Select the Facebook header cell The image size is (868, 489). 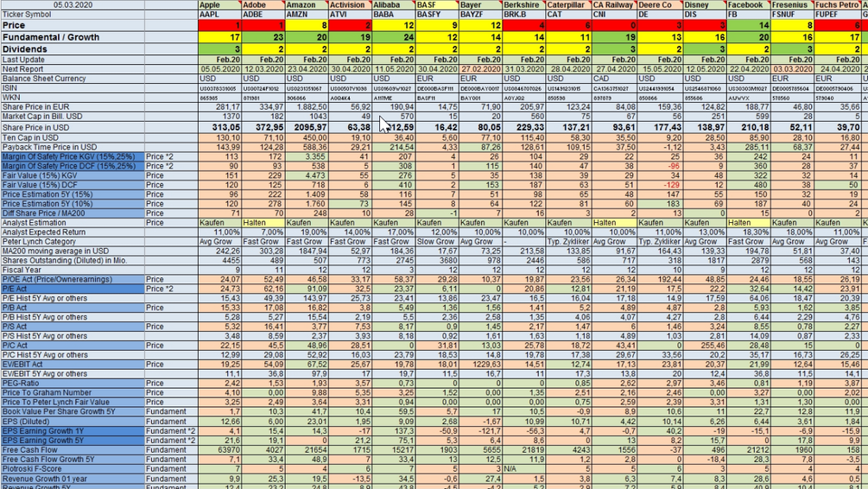pyautogui.click(x=748, y=4)
